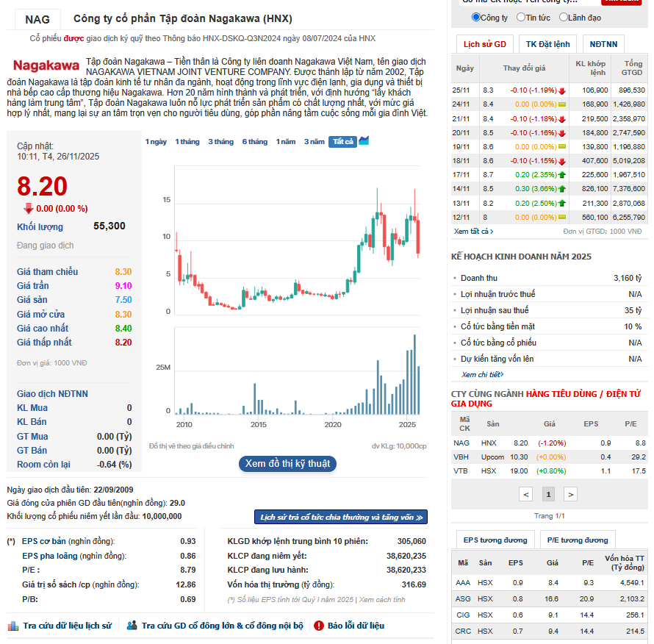This screenshot has height=644, width=654.
Task: Click the candlestick price chart area
Action: point(297,240)
